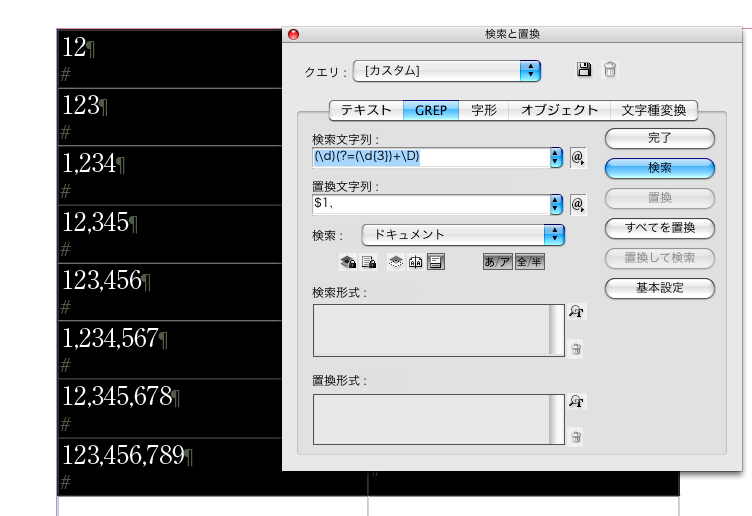Viewport: 752px width, 516px height.
Task: Click the table cell containing 1,234
Action: click(x=169, y=176)
